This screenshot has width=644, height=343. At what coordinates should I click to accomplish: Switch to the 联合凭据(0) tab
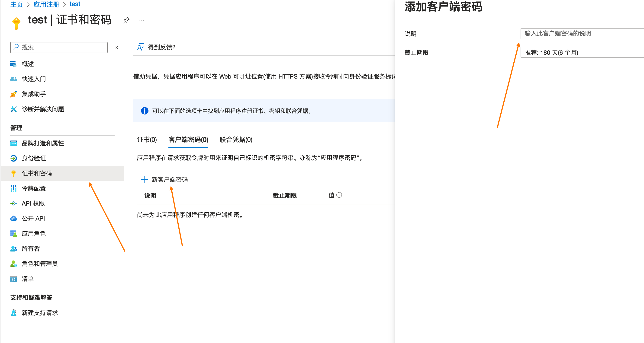(x=235, y=139)
